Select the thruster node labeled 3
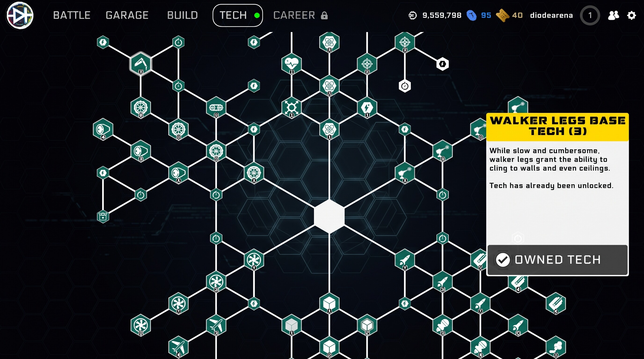 pyautogui.click(x=141, y=151)
